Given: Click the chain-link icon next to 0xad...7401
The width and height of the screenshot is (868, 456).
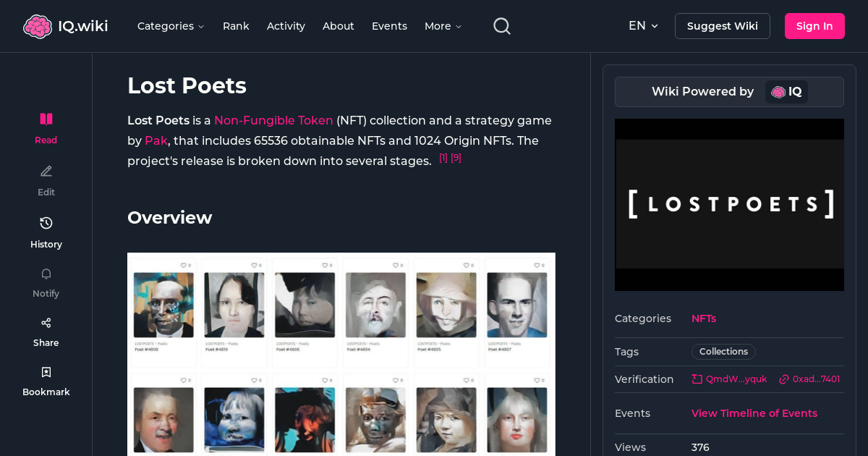Looking at the screenshot, I should coord(783,379).
